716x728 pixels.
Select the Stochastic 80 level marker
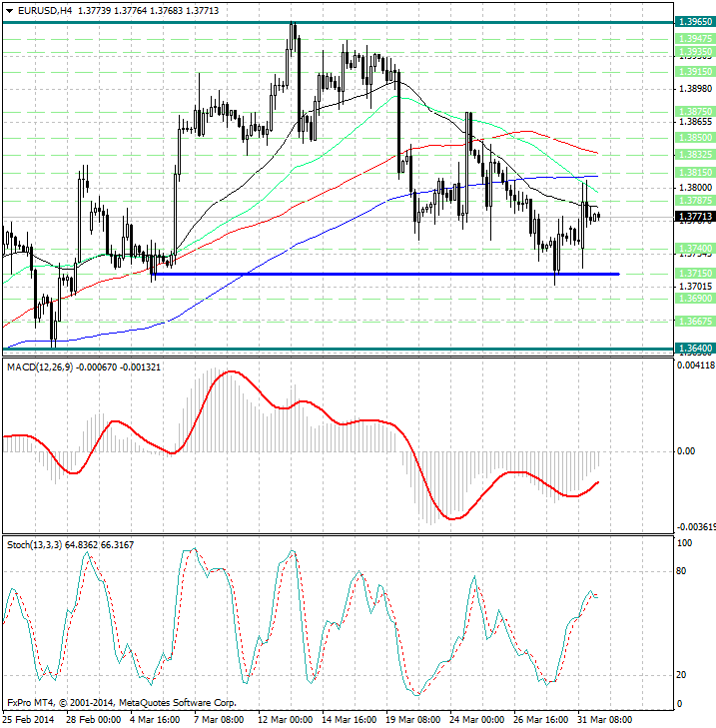point(681,571)
